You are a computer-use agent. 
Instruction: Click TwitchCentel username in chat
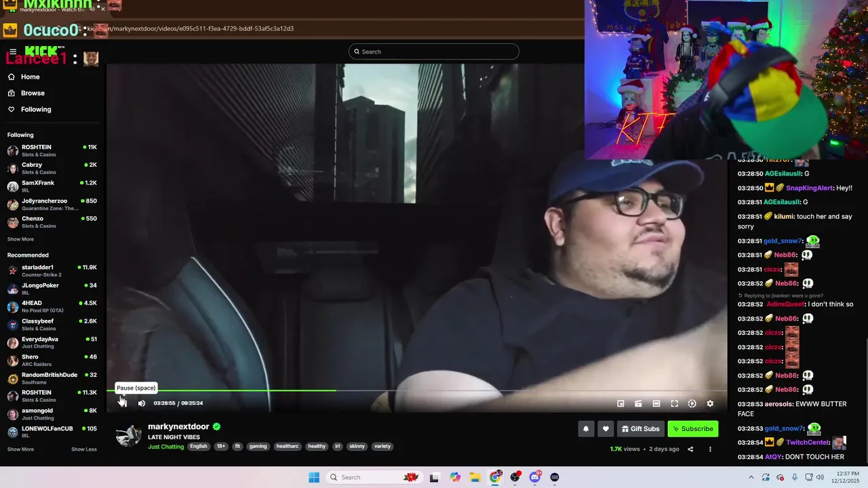tap(807, 443)
